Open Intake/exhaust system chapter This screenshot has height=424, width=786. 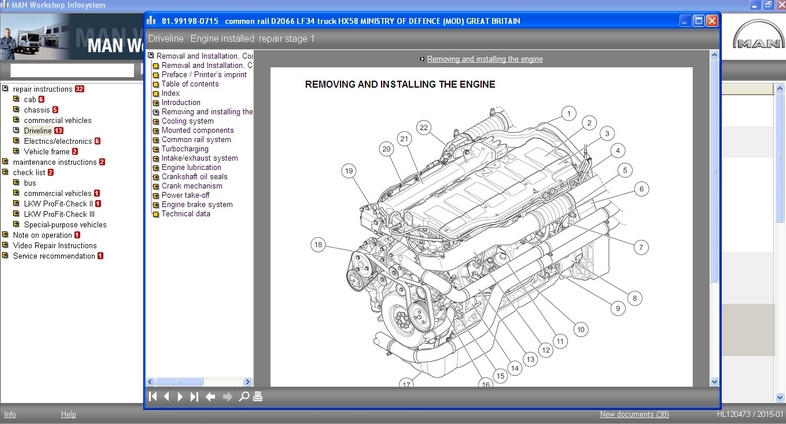coord(200,158)
